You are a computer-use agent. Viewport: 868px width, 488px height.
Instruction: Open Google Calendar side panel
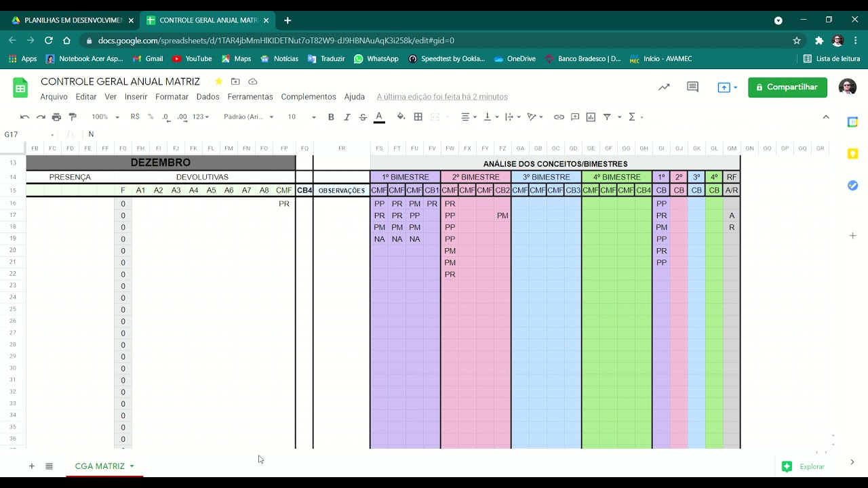[x=852, y=122]
